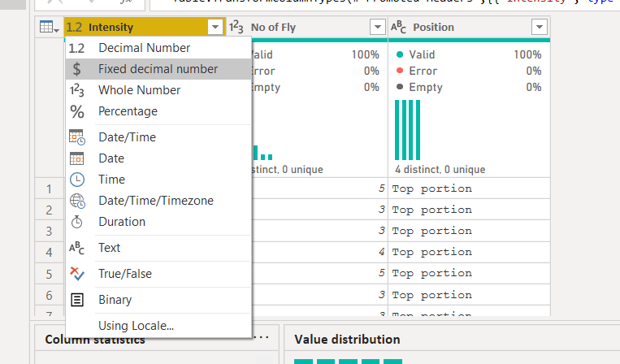Expand the No of Fly column dropdown
The image size is (620, 364).
click(377, 28)
